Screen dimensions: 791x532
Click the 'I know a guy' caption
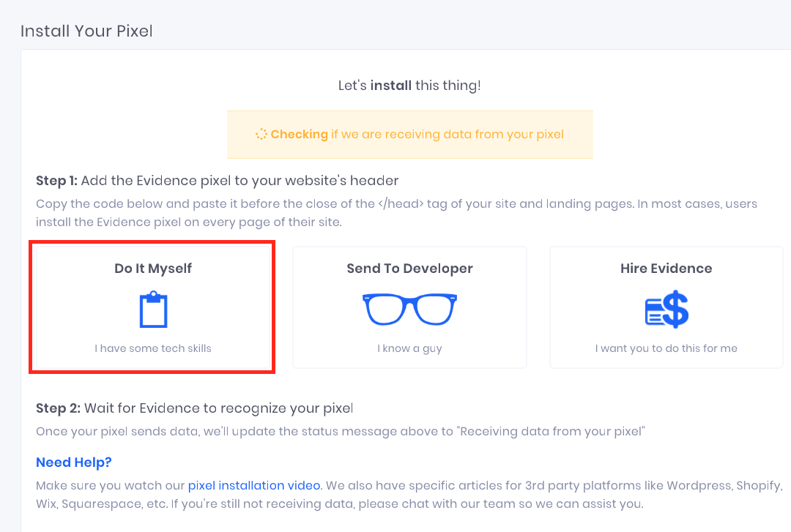(x=409, y=348)
